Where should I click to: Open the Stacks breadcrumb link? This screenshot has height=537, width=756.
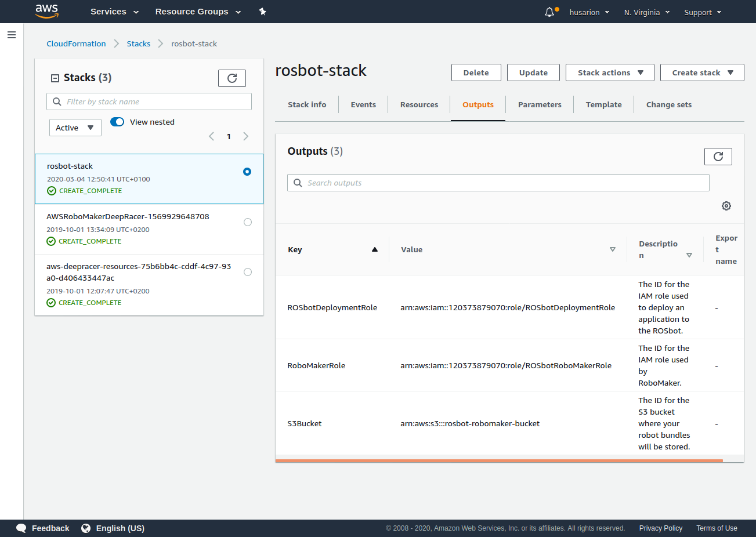point(139,43)
